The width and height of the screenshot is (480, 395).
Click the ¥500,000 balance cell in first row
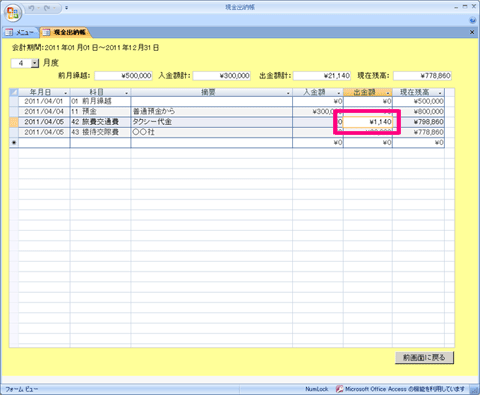point(419,101)
